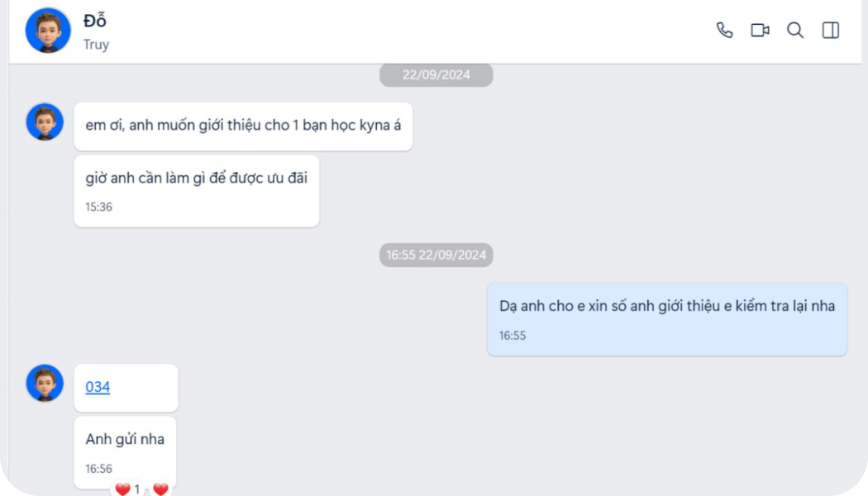This screenshot has height=496, width=868.
Task: Toggle the conversation info side panel
Action: pyautogui.click(x=828, y=30)
